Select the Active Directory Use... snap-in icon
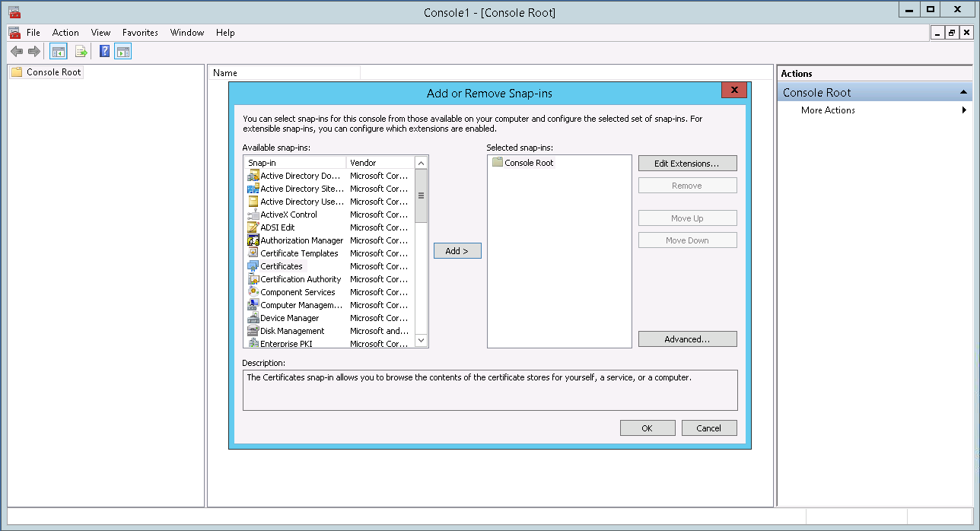Viewport: 980px width, 531px height. point(253,202)
